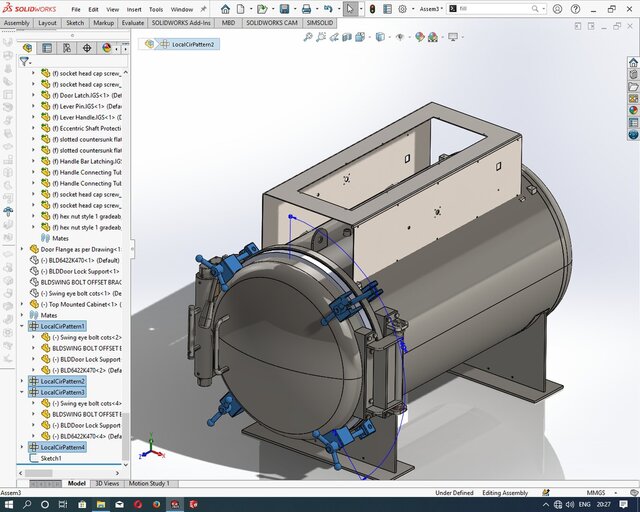Expand the LocalCirPattern4 tree node

(x=23, y=447)
